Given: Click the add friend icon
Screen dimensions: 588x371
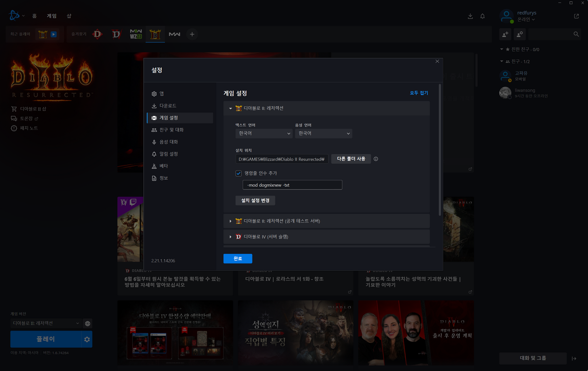Looking at the screenshot, I should coord(505,34).
